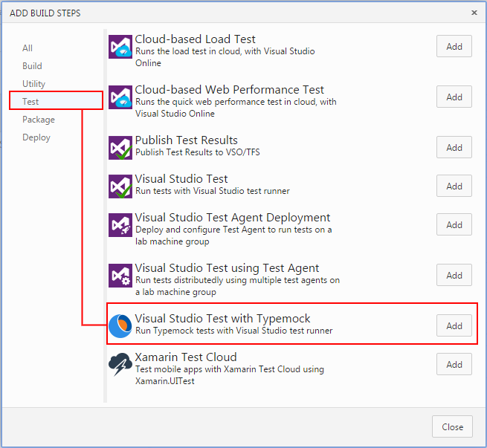The width and height of the screenshot is (487, 448).
Task: Click the Visual Studio Test icon
Action: [120, 186]
